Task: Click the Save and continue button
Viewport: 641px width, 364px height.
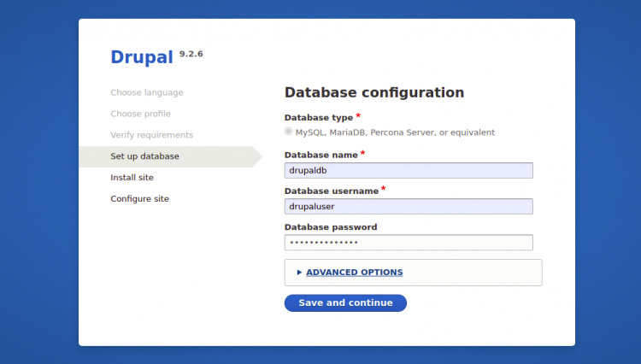Action: 345,303
